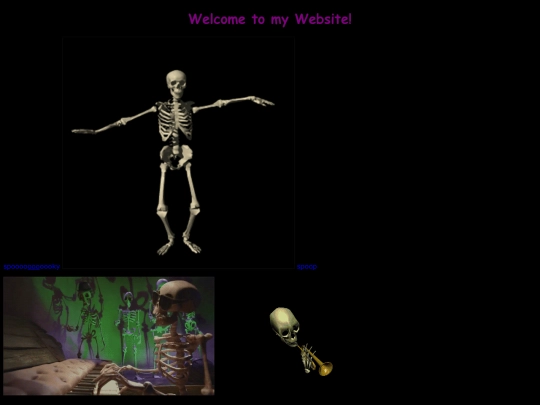Click the skeleton playing piano image
The width and height of the screenshot is (540, 405).
pyautogui.click(x=109, y=336)
